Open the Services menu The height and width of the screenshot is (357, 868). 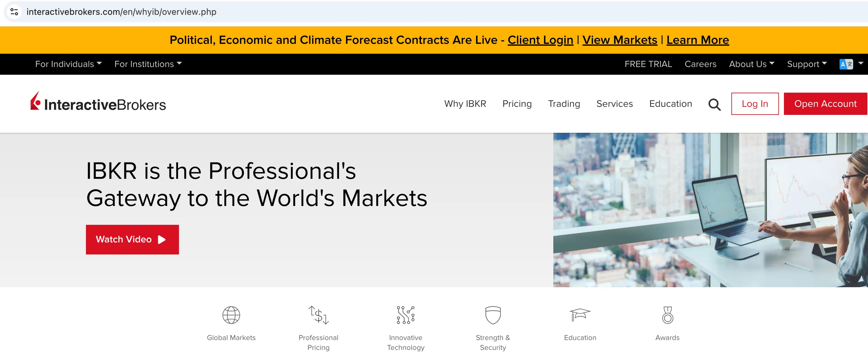point(614,104)
